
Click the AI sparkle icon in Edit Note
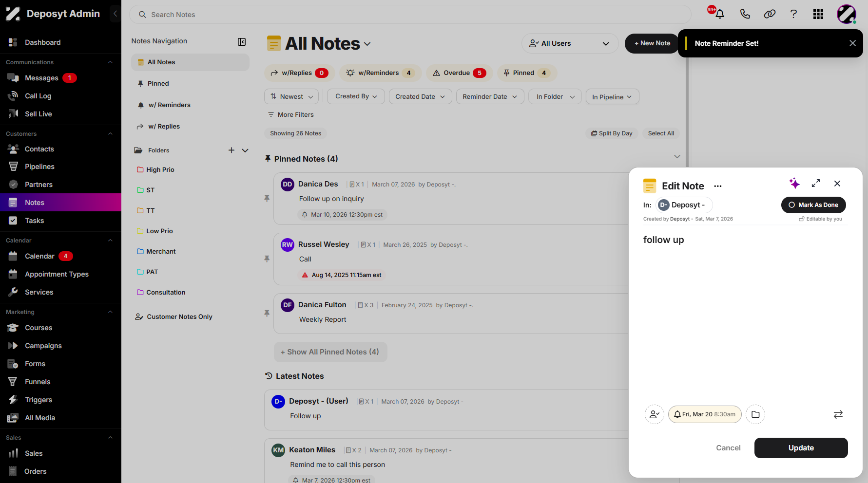click(x=794, y=183)
